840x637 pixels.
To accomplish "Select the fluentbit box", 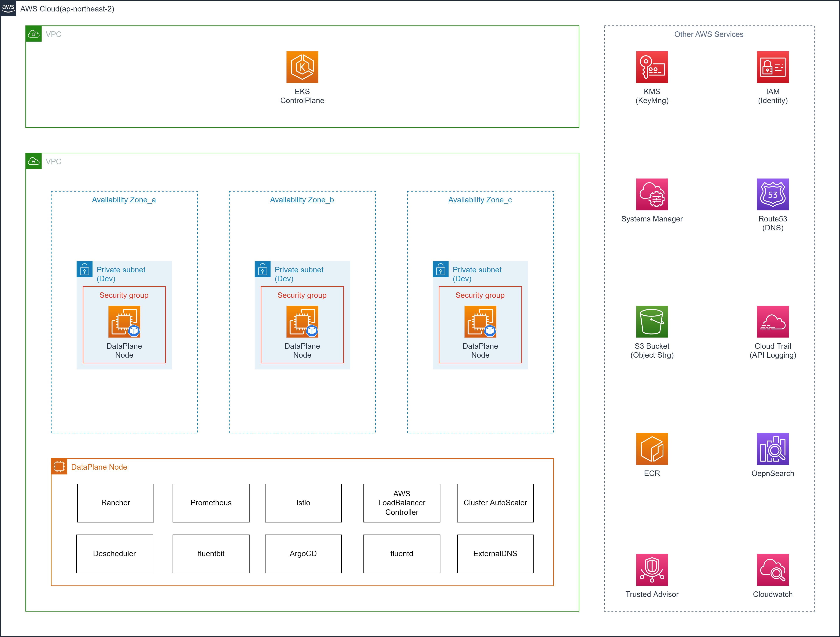I will pyautogui.click(x=211, y=554).
